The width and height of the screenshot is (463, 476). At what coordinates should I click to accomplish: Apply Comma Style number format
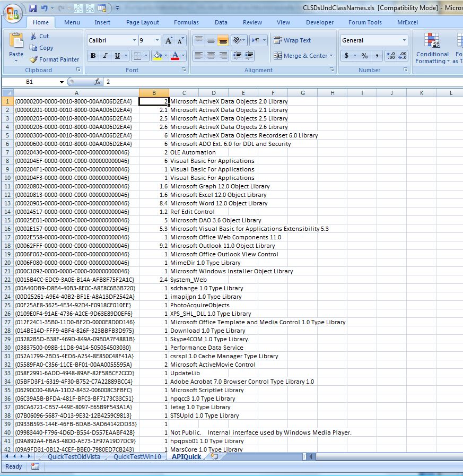pos(377,56)
